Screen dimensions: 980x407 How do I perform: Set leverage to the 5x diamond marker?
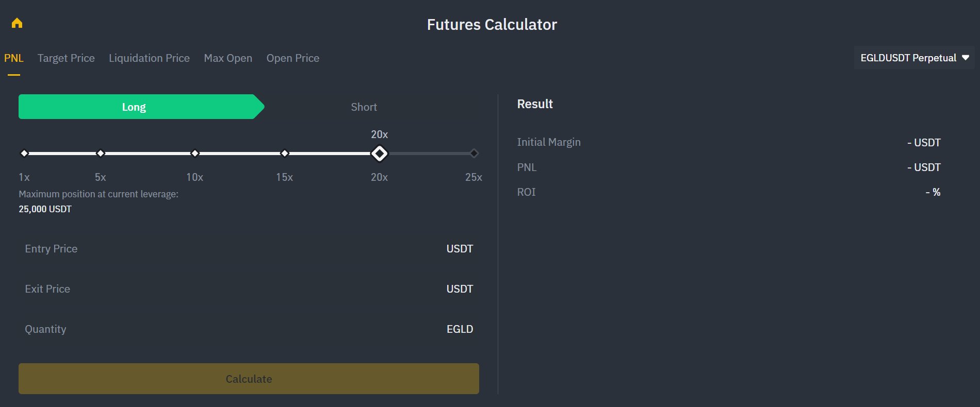[x=101, y=153]
